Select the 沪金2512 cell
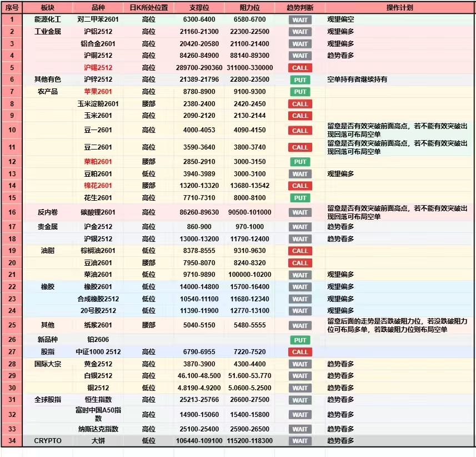 98,227
